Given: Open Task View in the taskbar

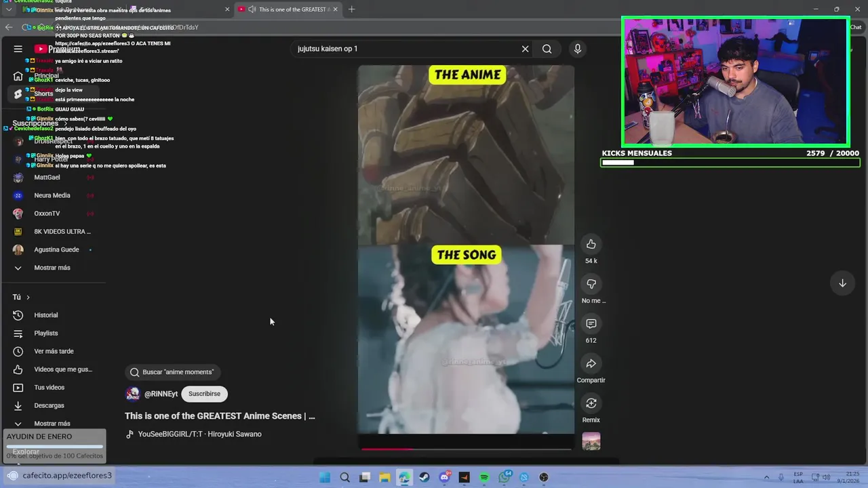Looking at the screenshot, I should (365, 477).
